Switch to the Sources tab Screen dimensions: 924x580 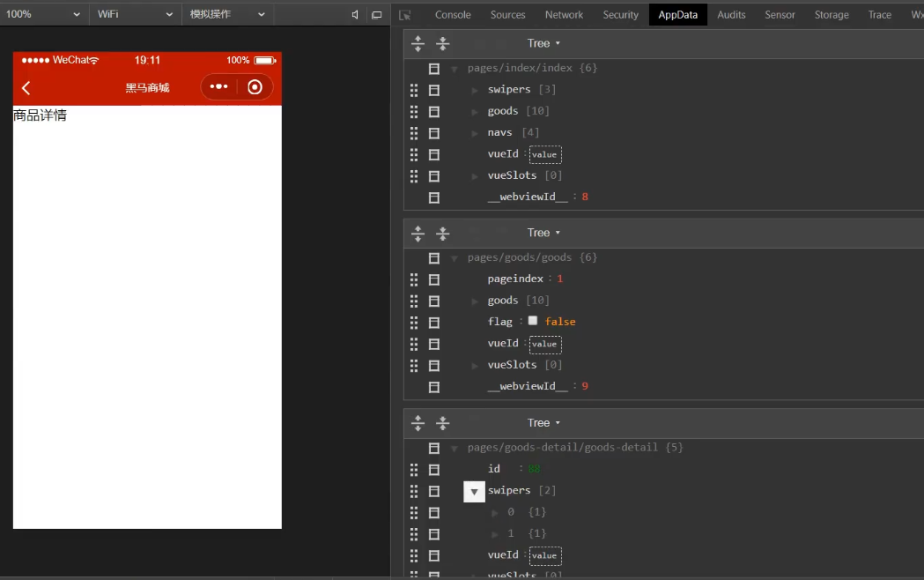(x=507, y=15)
